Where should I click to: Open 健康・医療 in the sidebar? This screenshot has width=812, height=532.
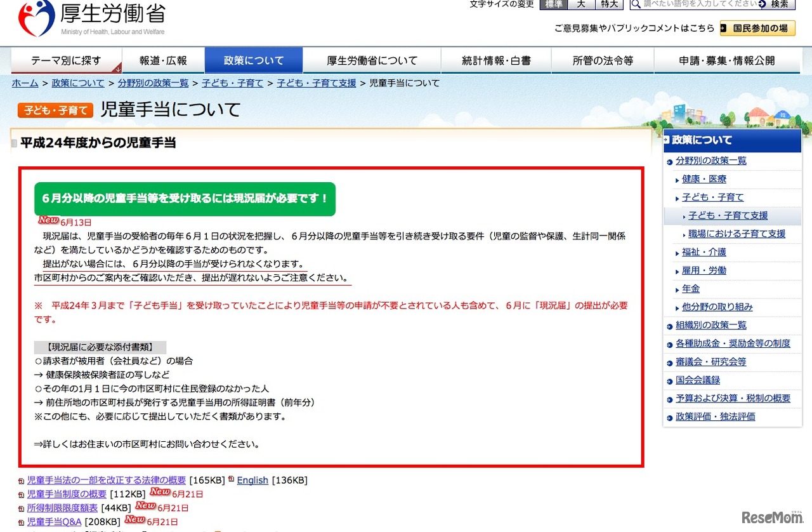(704, 180)
